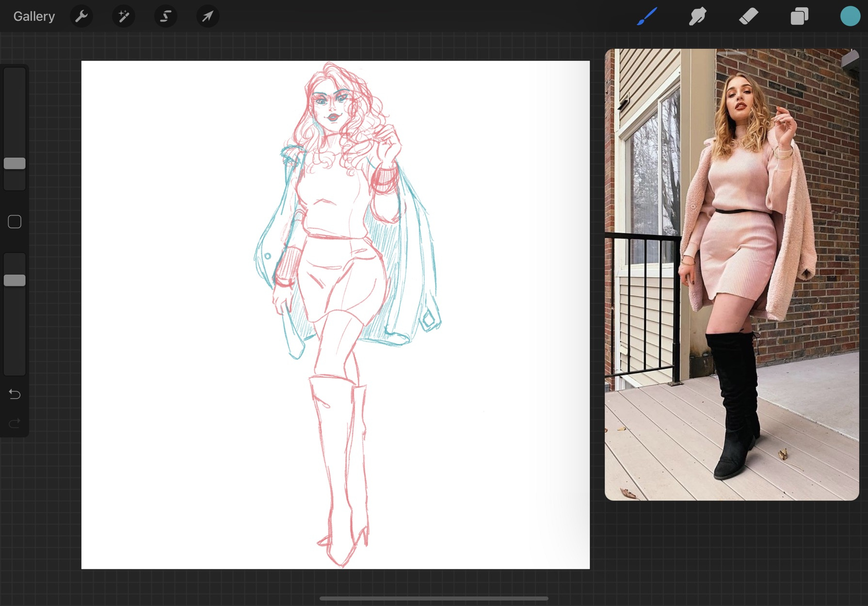Open the teal active color picker
868x606 pixels.
click(x=850, y=16)
